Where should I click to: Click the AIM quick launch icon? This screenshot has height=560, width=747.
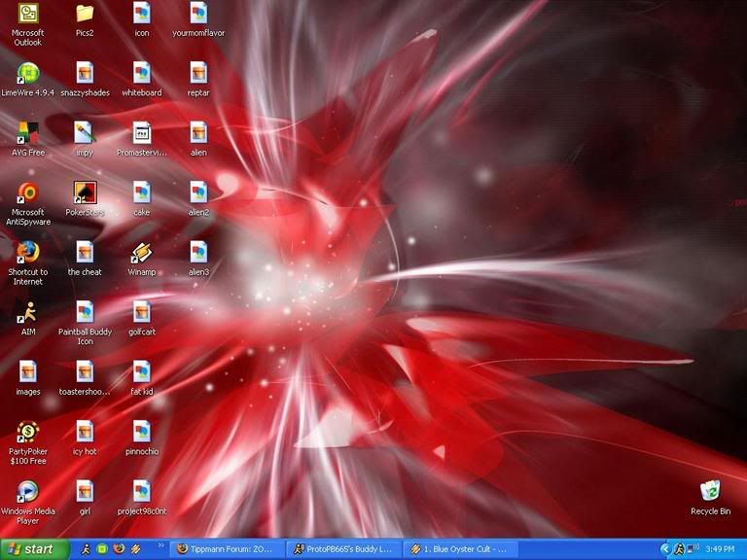pyautogui.click(x=86, y=549)
